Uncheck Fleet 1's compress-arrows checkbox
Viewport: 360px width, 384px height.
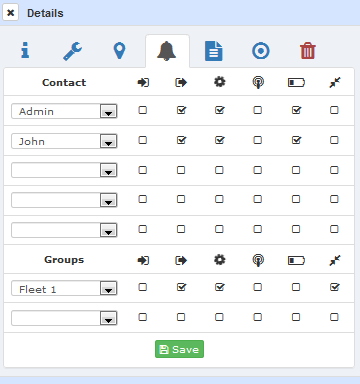coord(334,287)
